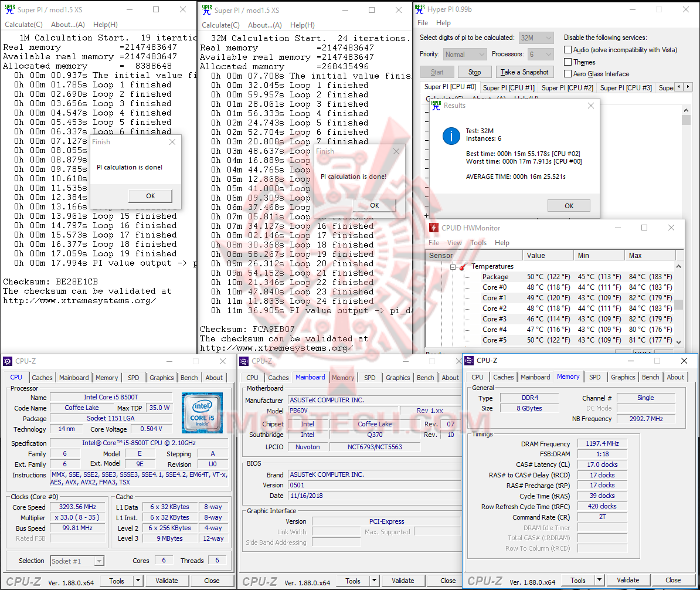Open Tools dropdown arrow in CPU-Z CPU window
The width and height of the screenshot is (700, 590).
click(x=138, y=581)
